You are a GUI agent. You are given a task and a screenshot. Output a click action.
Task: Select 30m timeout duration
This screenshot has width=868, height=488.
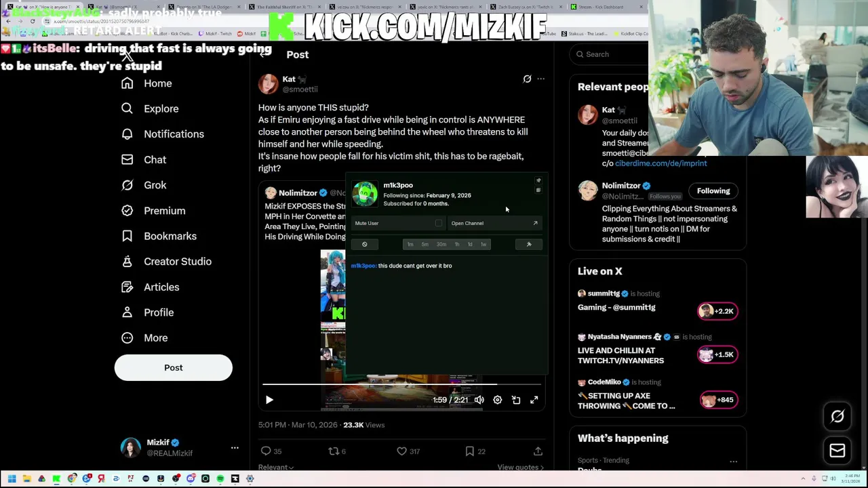point(441,244)
